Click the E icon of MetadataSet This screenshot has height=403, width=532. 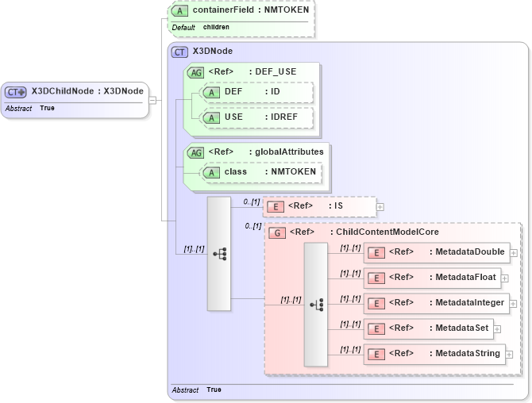click(376, 328)
